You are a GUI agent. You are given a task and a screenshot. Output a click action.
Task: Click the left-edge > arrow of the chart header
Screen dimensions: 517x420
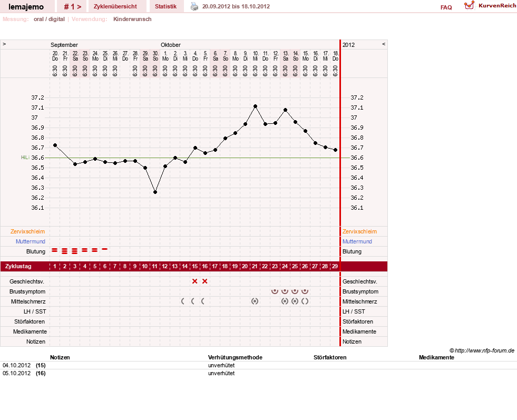tap(4, 44)
